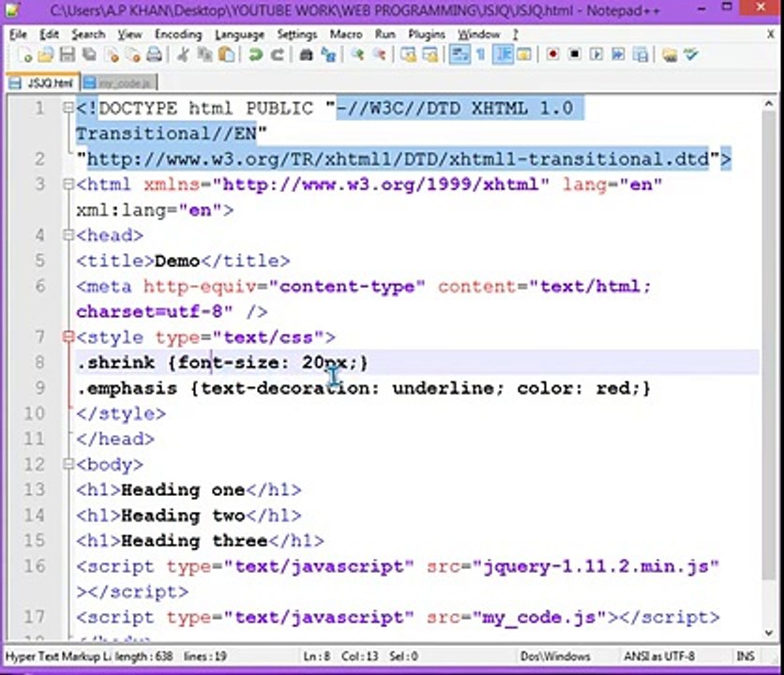The width and height of the screenshot is (784, 675).
Task: Open the File menu
Action: [18, 35]
